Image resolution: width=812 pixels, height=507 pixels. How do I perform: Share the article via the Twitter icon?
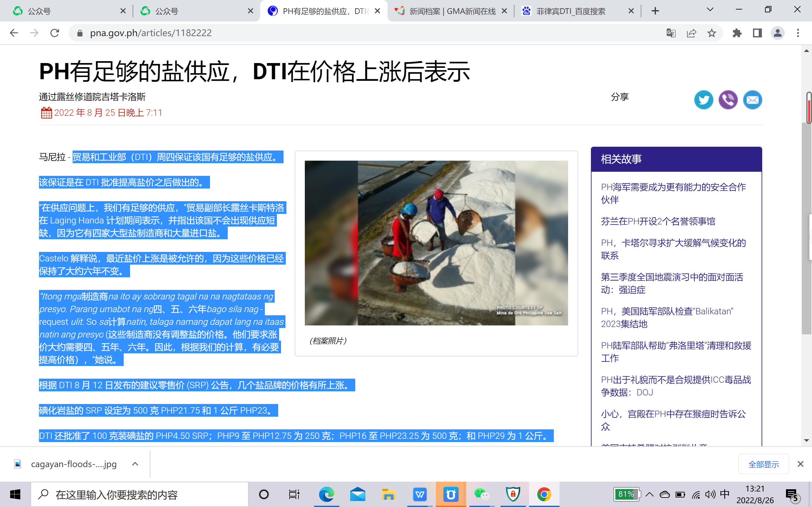pos(703,99)
